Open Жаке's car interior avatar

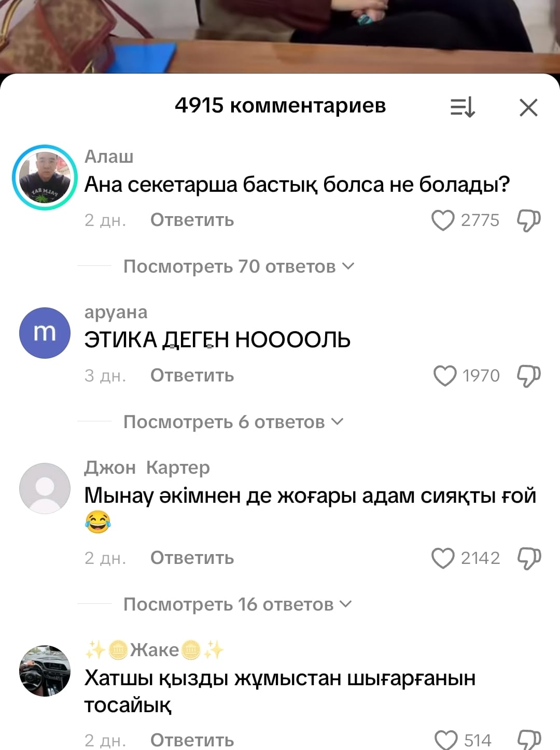[x=45, y=671]
